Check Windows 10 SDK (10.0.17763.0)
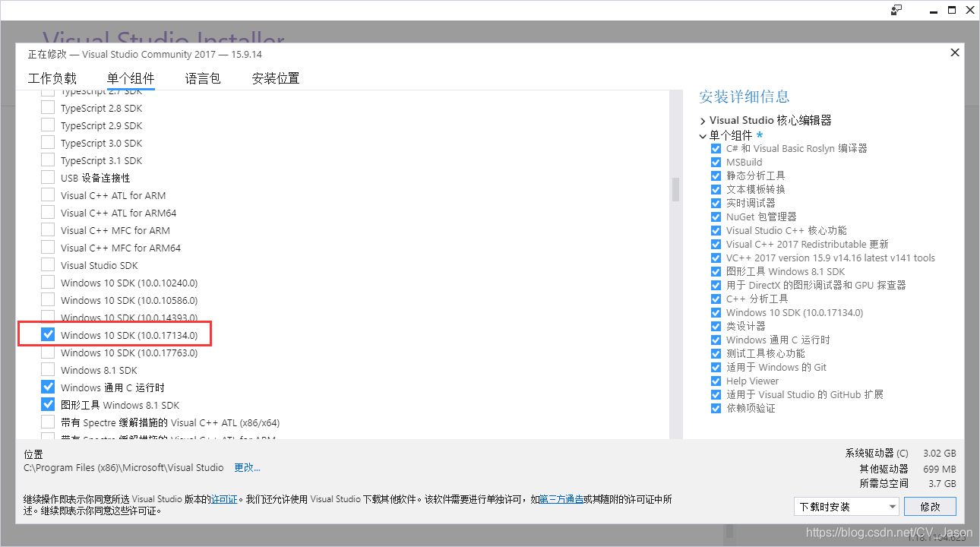The height and width of the screenshot is (547, 980). pos(48,353)
